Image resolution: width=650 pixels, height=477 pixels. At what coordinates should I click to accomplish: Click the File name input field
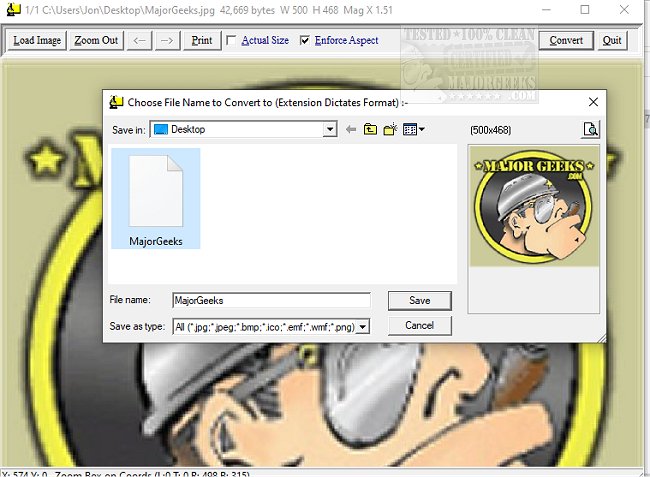tap(272, 300)
